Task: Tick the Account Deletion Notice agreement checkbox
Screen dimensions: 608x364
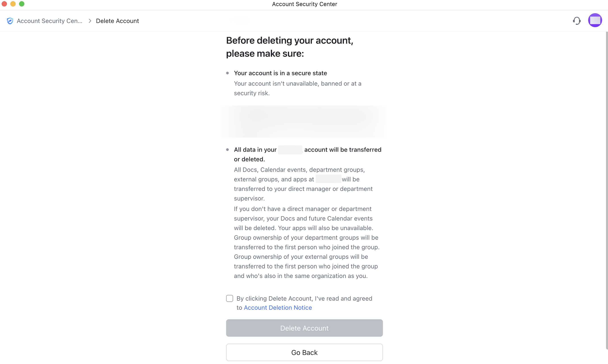Action: click(229, 298)
